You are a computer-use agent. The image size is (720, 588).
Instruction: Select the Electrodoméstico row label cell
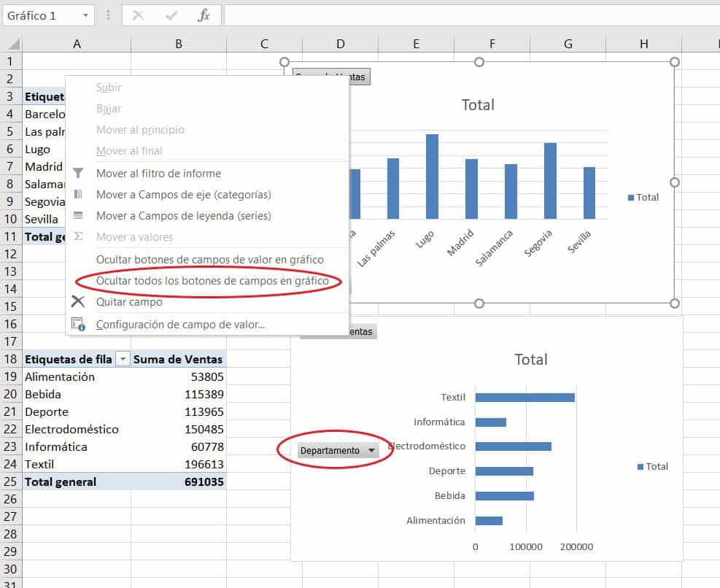pos(77,429)
